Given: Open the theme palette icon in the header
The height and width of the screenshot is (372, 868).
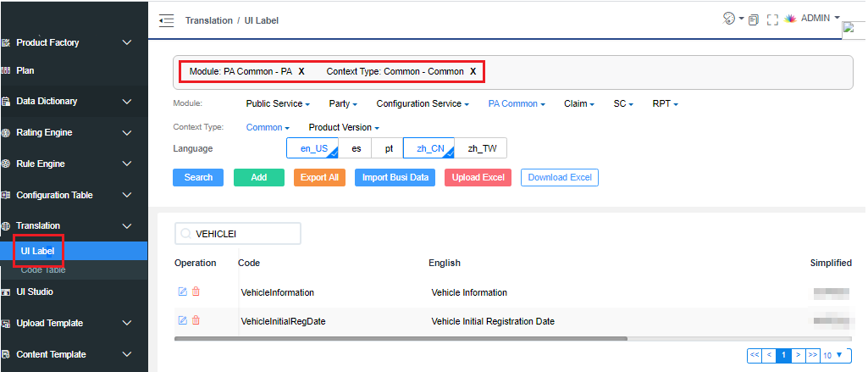Looking at the screenshot, I should 728,19.
